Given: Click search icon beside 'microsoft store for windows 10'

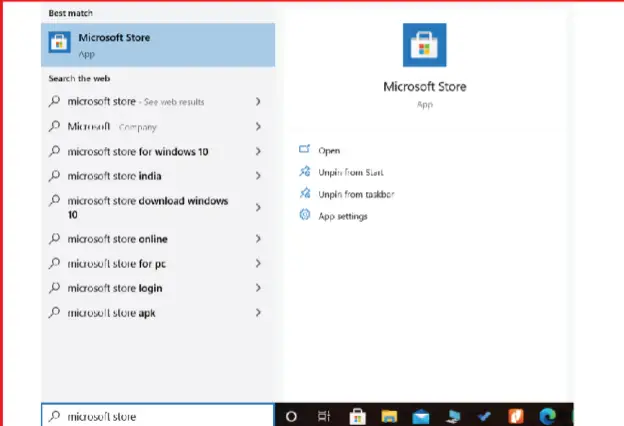Looking at the screenshot, I should click(55, 151).
